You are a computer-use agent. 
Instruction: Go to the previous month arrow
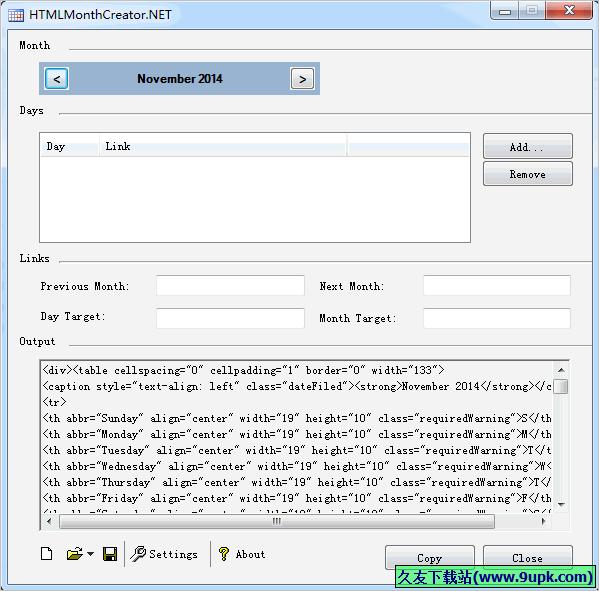click(57, 79)
